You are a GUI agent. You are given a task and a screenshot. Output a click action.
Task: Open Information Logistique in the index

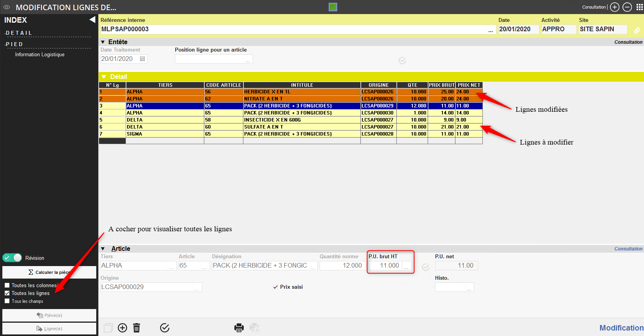[x=40, y=55]
